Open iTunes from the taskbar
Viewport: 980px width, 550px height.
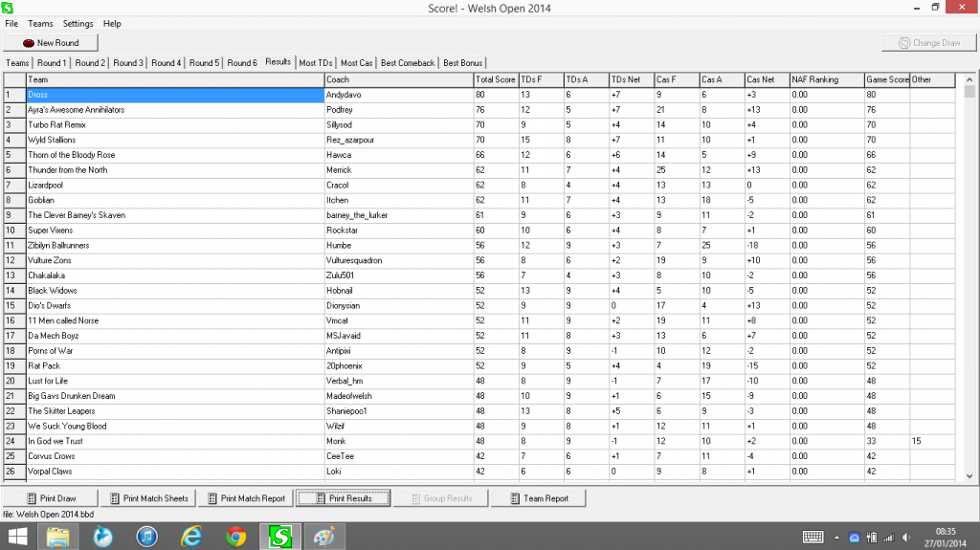147,537
